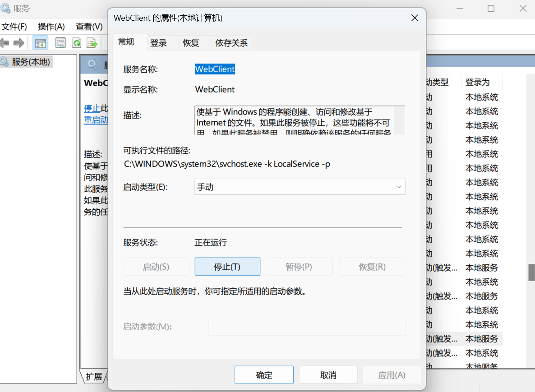This screenshot has width=535, height=392.
Task: Select 服务(本地) in the console tree
Action: pyautogui.click(x=30, y=62)
